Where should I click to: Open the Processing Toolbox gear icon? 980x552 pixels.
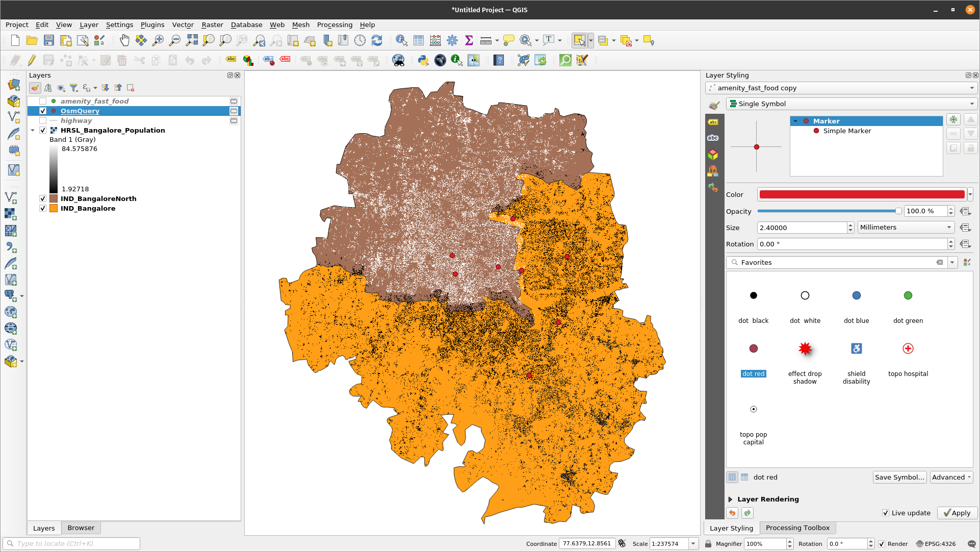pyautogui.click(x=452, y=41)
